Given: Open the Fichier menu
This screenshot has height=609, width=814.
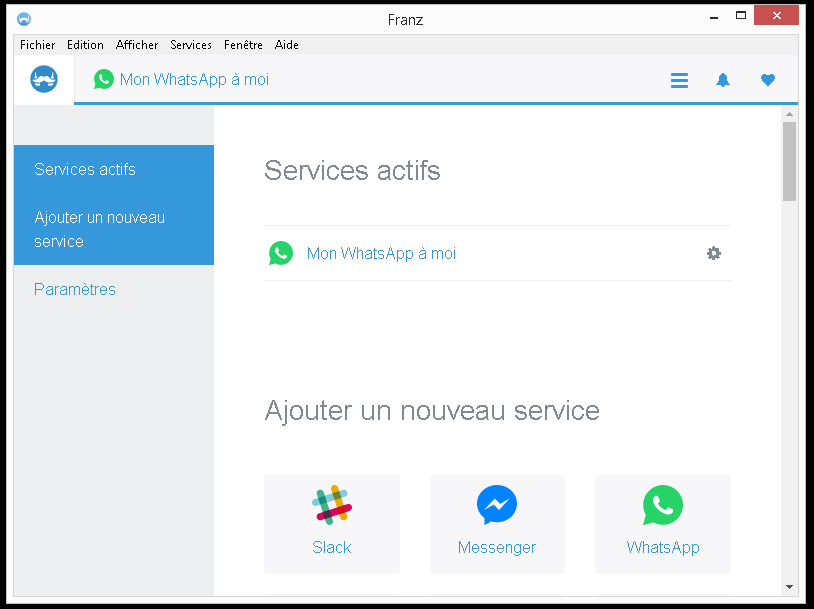Looking at the screenshot, I should [37, 45].
